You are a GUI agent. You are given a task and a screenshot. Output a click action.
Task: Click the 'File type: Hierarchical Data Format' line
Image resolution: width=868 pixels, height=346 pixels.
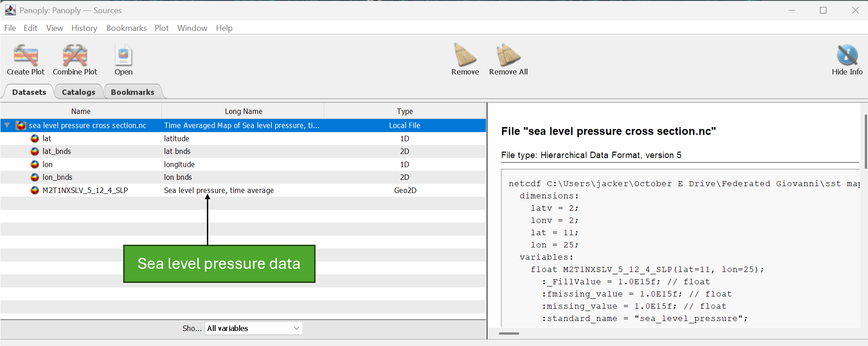pyautogui.click(x=591, y=155)
